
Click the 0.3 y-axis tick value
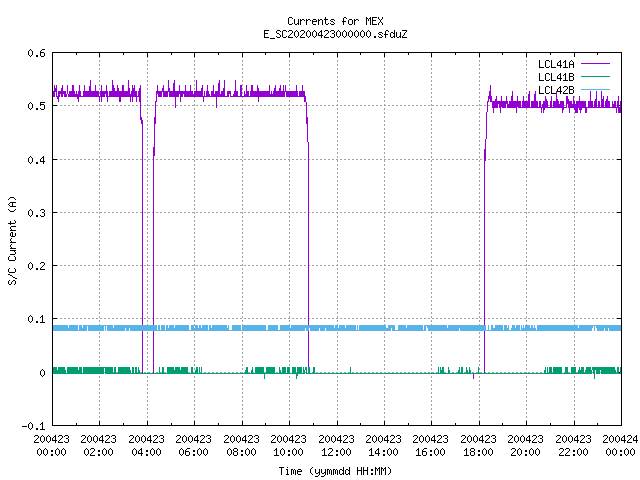(x=36, y=213)
